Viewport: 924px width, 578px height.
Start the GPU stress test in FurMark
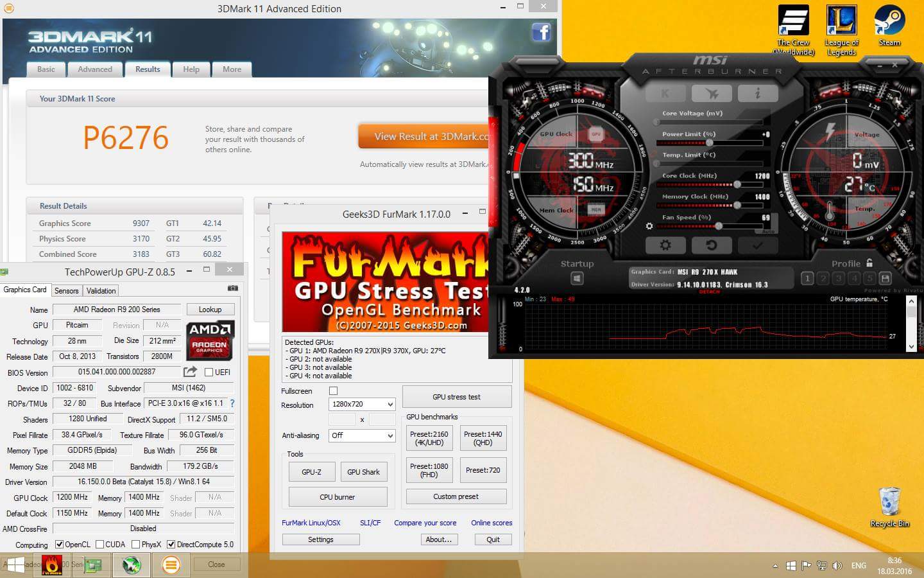coord(457,397)
